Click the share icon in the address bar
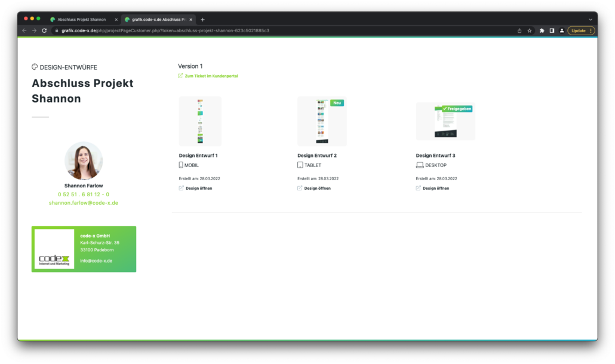 [519, 30]
